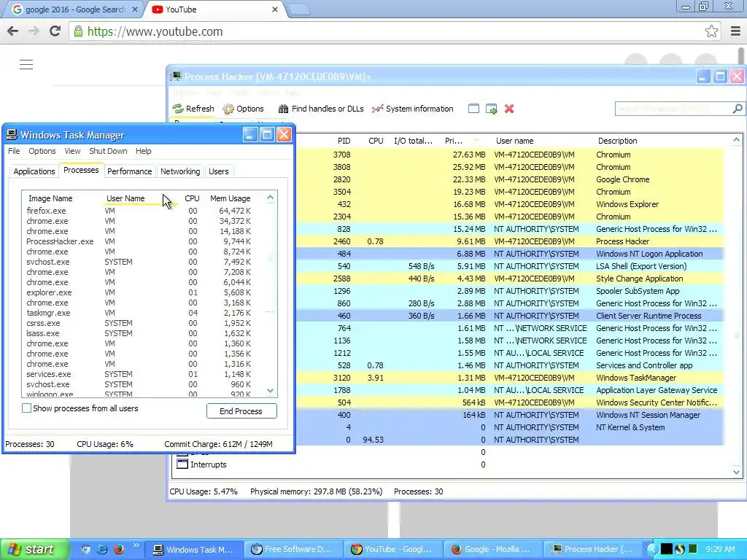Expand the quick launch chevron
747x560 pixels.
tap(136, 545)
